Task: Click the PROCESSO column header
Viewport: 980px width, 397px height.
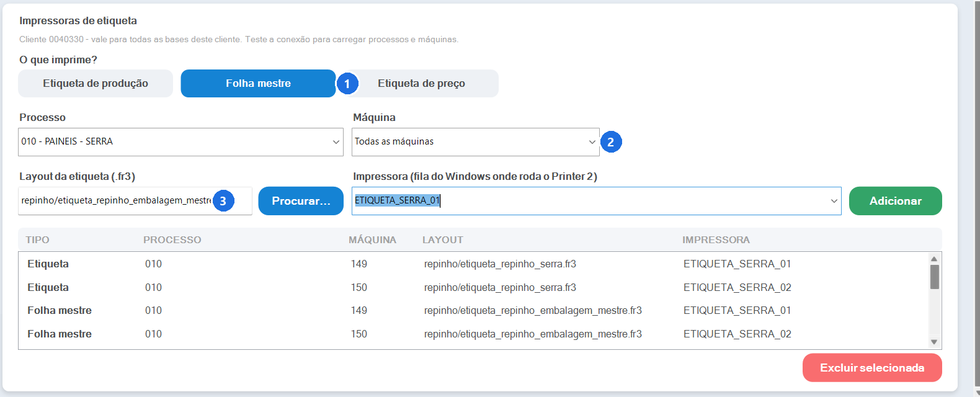Action: (172, 240)
